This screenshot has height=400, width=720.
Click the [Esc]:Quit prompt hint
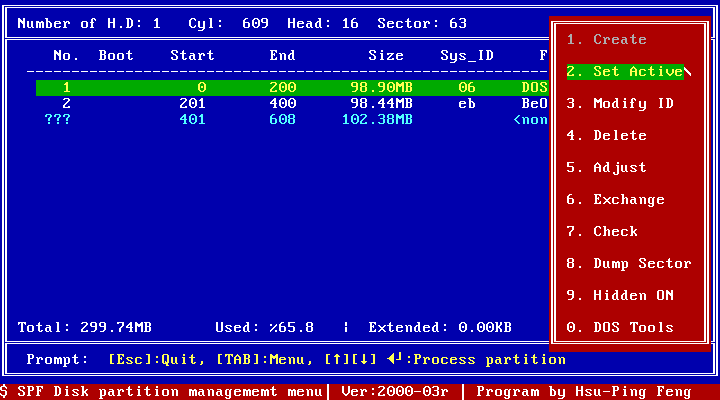(152, 360)
